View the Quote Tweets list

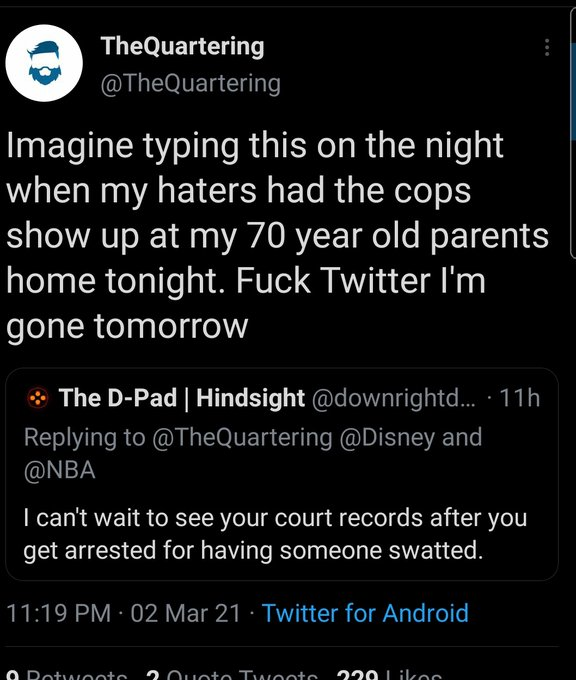coord(232,675)
